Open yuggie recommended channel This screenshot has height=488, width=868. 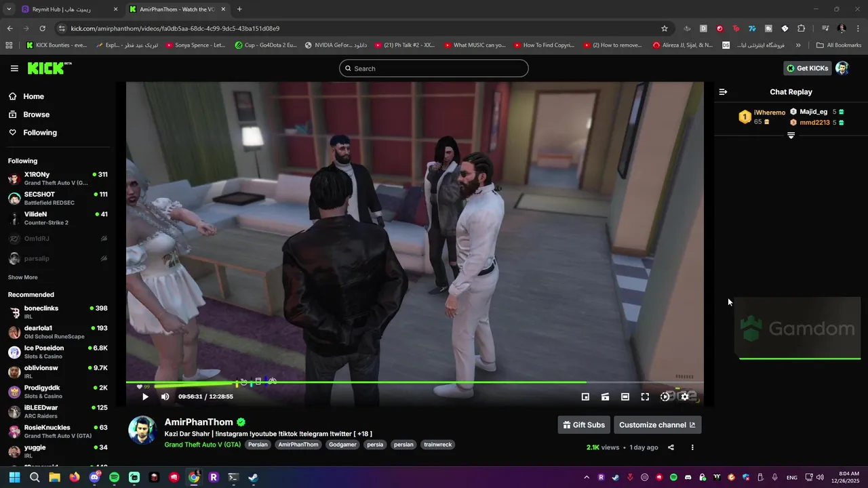pos(58,451)
